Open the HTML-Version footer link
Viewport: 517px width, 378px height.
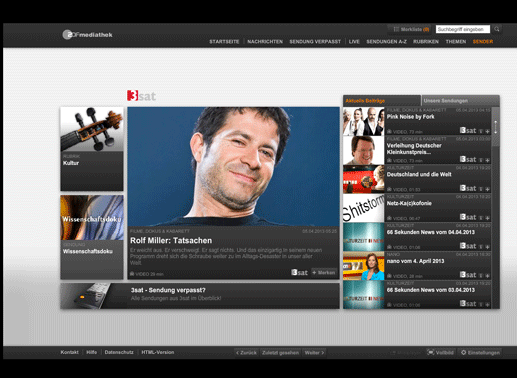pos(158,352)
